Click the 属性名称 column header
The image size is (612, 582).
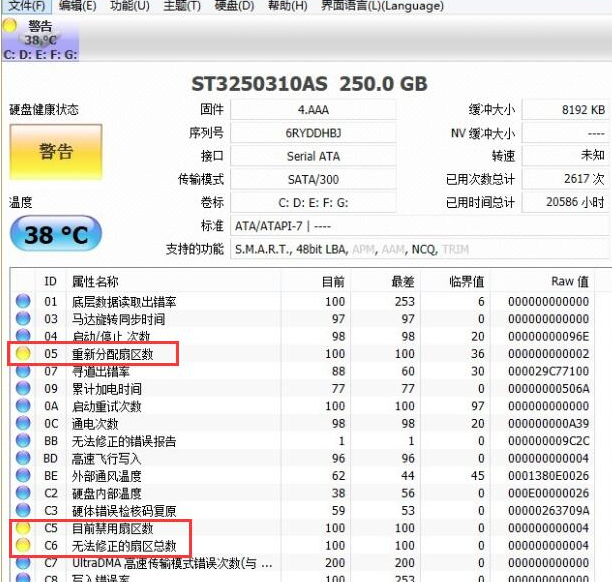pyautogui.click(x=173, y=281)
